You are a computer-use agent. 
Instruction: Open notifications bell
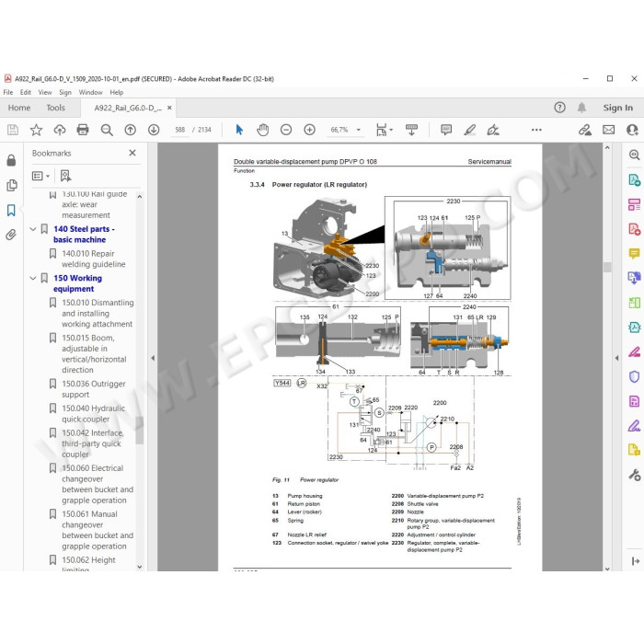[x=581, y=108]
